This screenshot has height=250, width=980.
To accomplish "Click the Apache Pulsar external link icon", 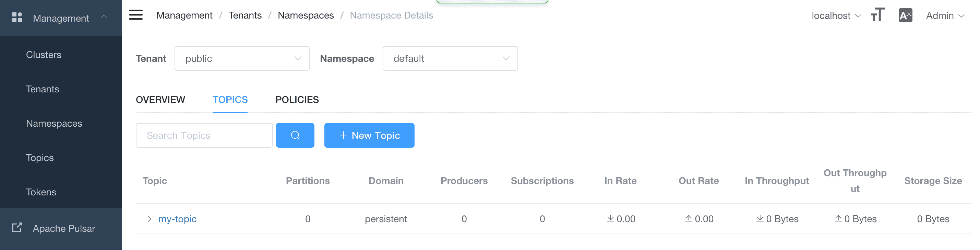I will 17,228.
